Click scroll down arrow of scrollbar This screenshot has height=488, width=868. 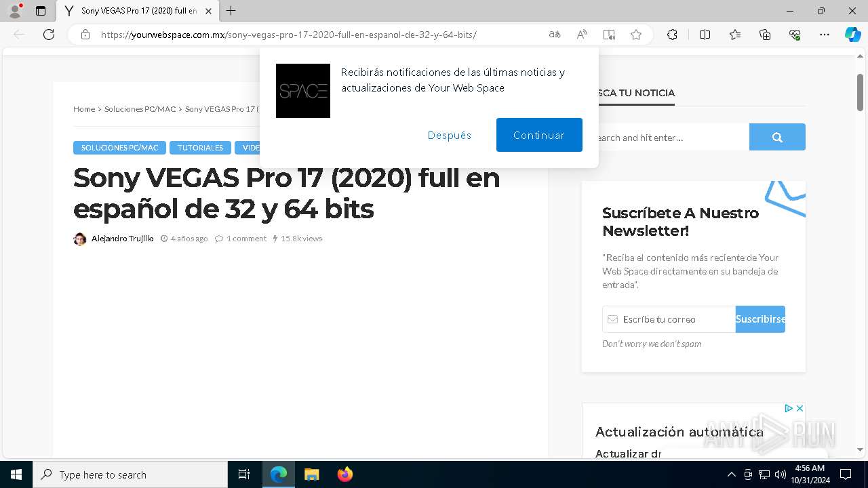pos(860,449)
